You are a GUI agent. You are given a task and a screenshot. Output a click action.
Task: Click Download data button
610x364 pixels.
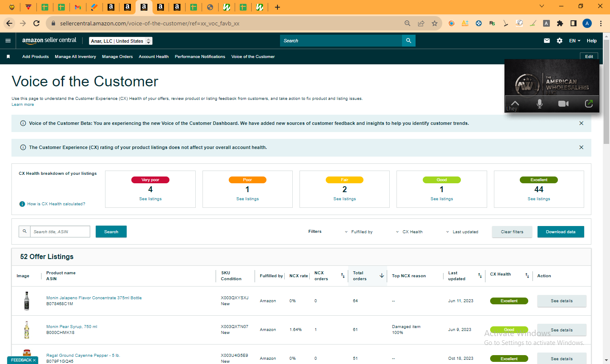click(x=561, y=232)
